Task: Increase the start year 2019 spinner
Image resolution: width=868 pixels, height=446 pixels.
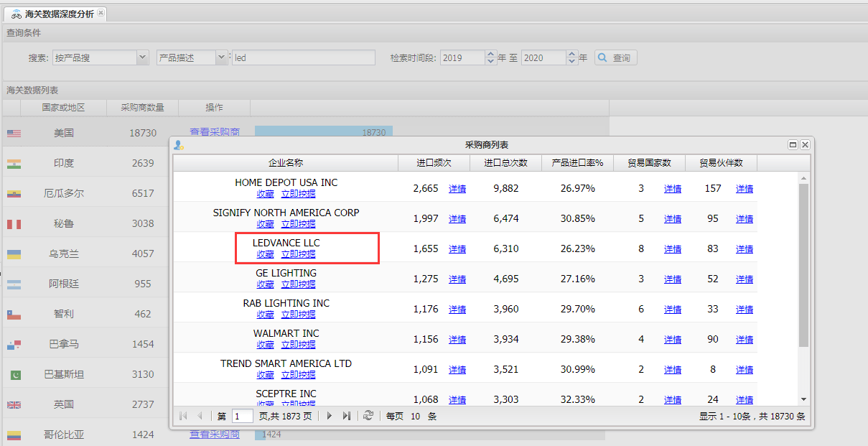Action: coord(491,55)
